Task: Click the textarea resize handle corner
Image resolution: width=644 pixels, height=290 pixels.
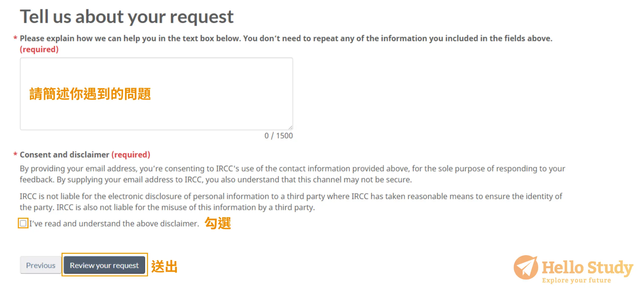Action: 290,127
